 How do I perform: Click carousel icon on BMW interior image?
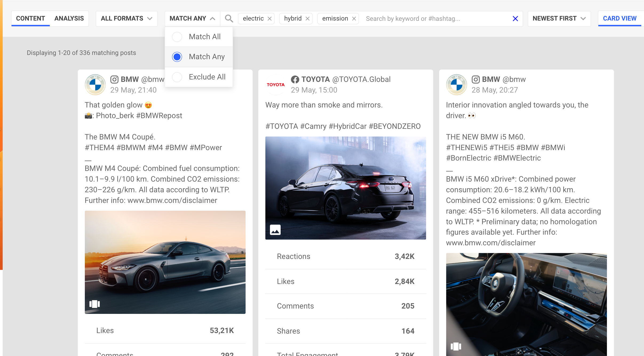(456, 346)
